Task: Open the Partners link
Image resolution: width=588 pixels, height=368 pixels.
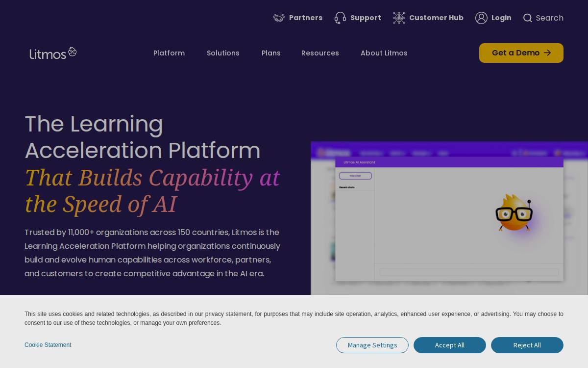Action: click(x=306, y=18)
